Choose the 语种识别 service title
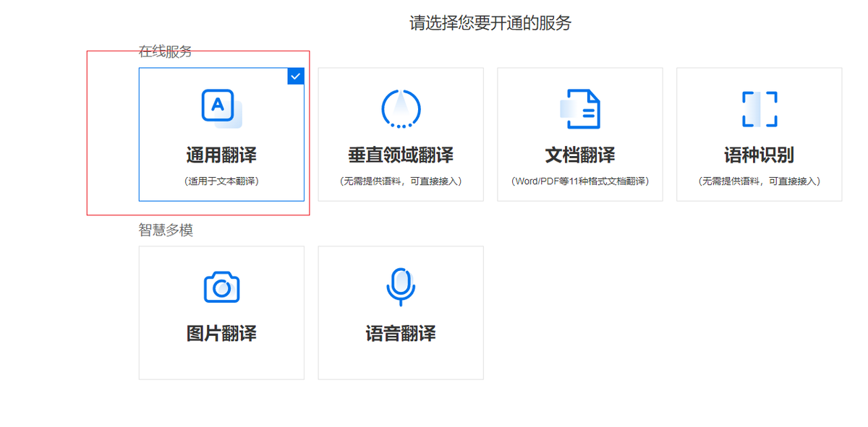 tap(759, 155)
